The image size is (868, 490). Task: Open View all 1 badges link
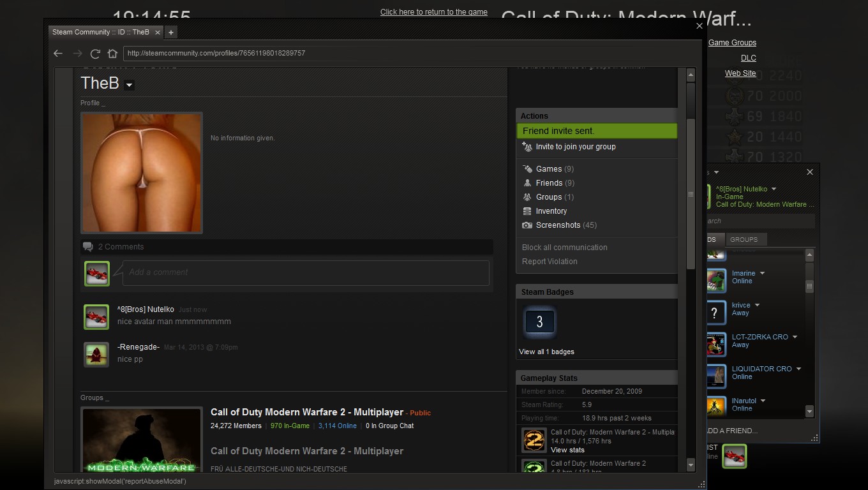click(546, 352)
